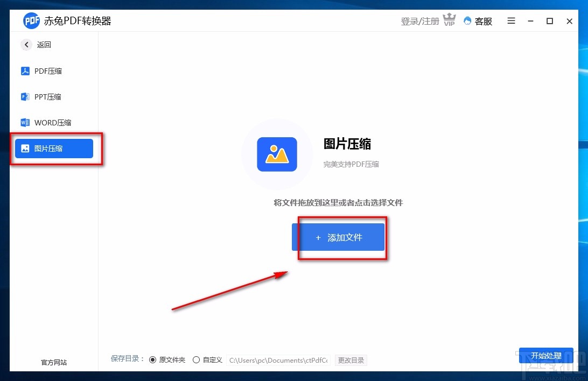Open the VIP membership crown icon
The image size is (588, 381).
click(x=450, y=20)
